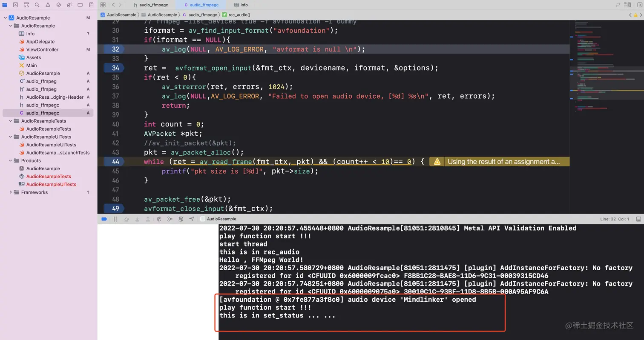Jump to the next issue arrow
This screenshot has height=340, width=644.
[x=640, y=15]
